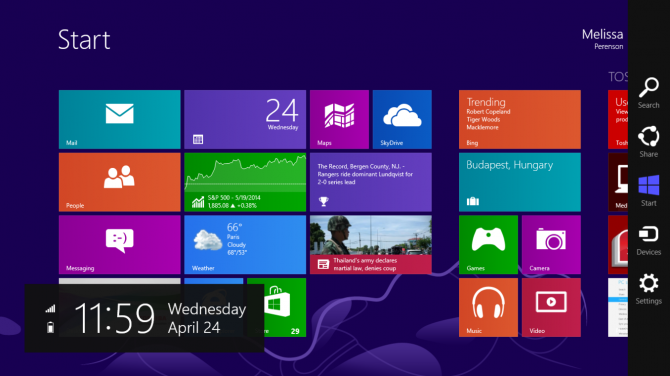670x376 pixels.
Task: Open the News tile about Thailand's army
Action: 370,245
